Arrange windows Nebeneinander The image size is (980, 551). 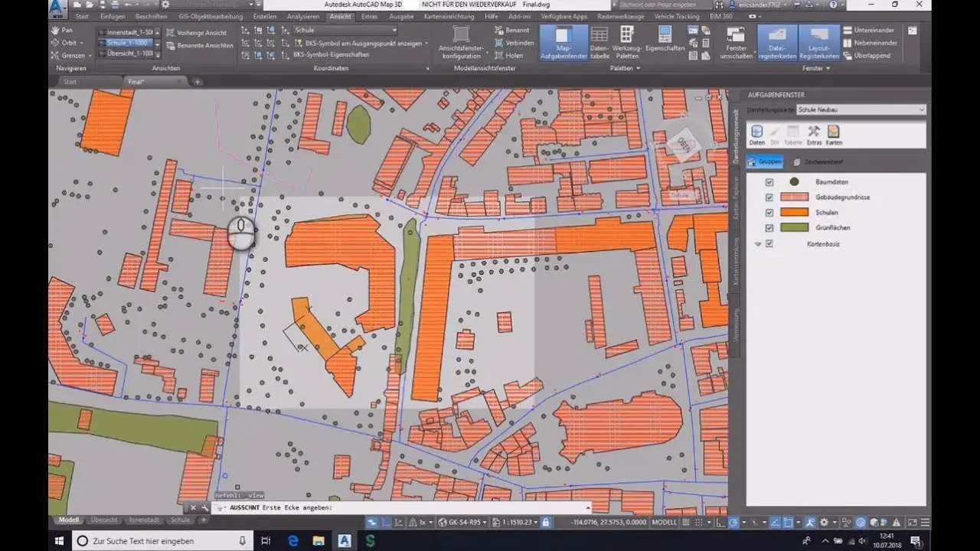click(x=872, y=43)
